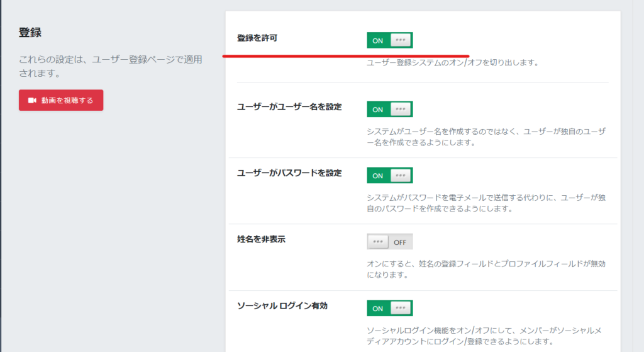Enable the 姓名を非表示 switch

point(390,242)
